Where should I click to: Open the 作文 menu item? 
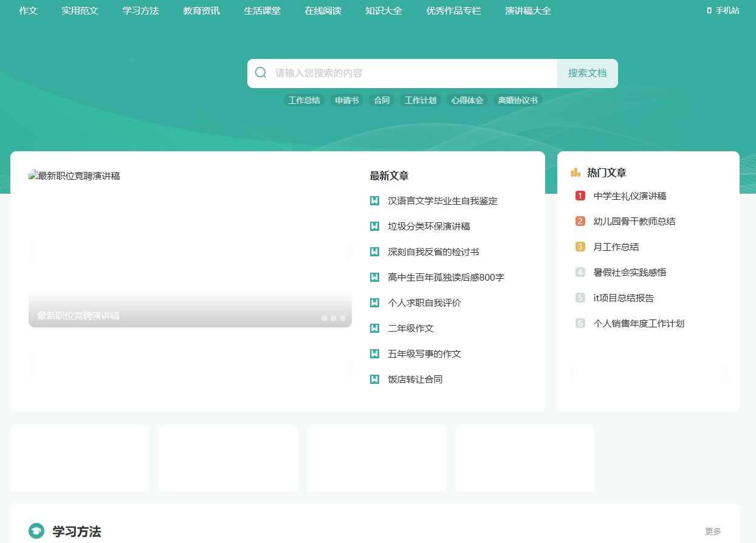coord(28,10)
